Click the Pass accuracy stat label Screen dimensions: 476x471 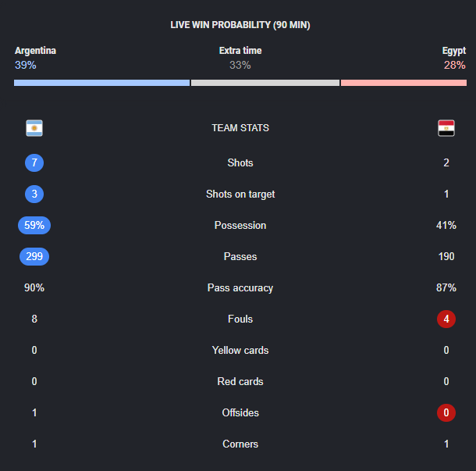pyautogui.click(x=240, y=287)
